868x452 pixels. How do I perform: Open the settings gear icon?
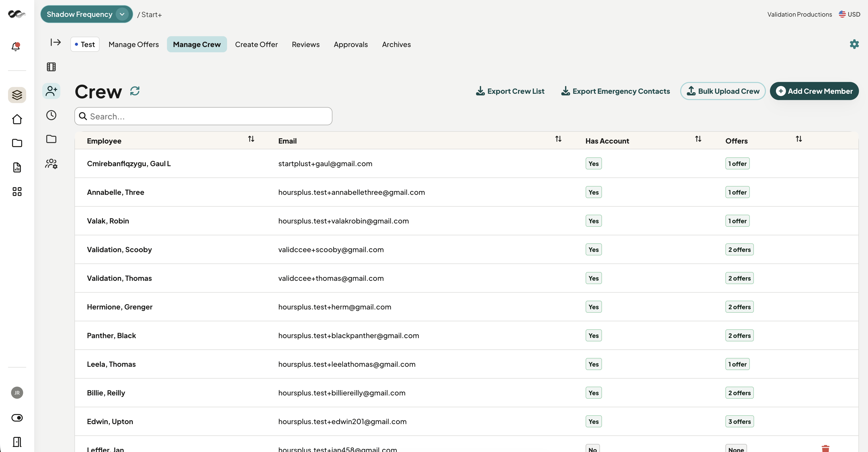854,44
